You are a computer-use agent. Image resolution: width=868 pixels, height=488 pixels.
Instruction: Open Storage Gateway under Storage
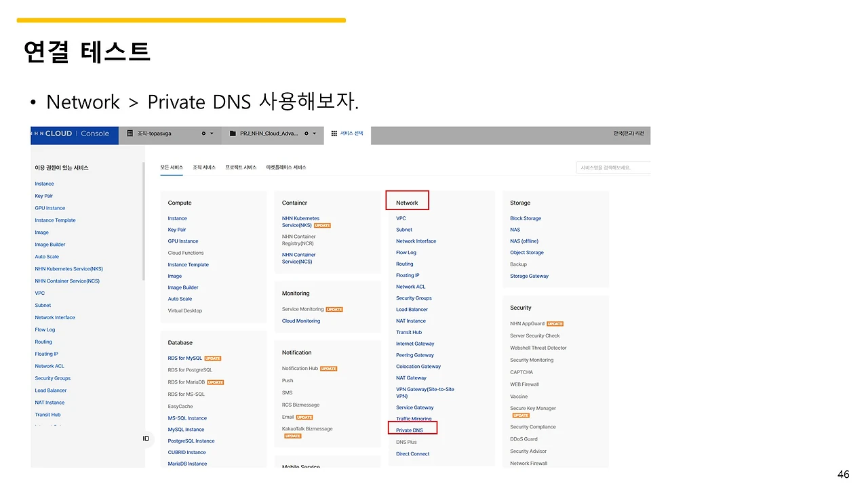(x=530, y=277)
